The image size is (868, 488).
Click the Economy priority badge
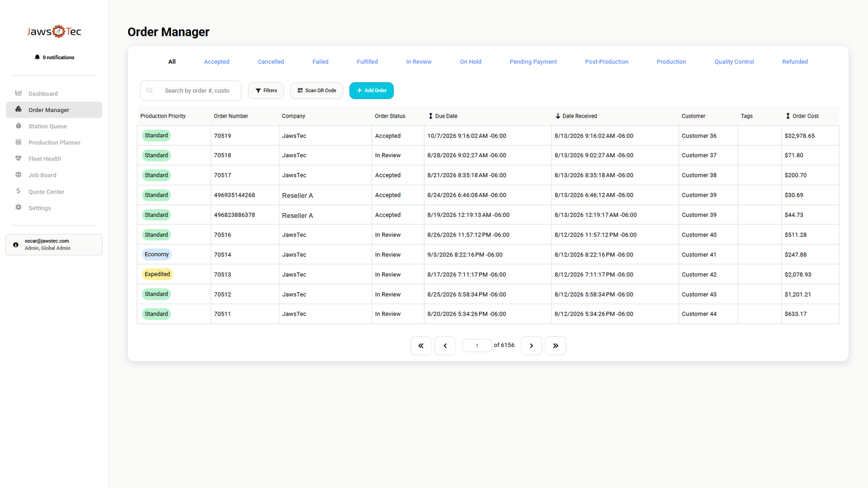point(157,254)
